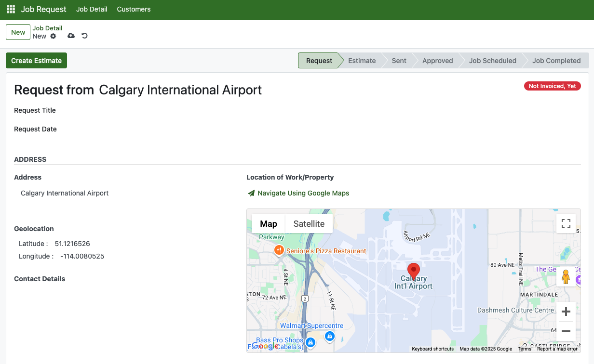Zoom out on the map
Screen dimensions: 594x364
566,331
